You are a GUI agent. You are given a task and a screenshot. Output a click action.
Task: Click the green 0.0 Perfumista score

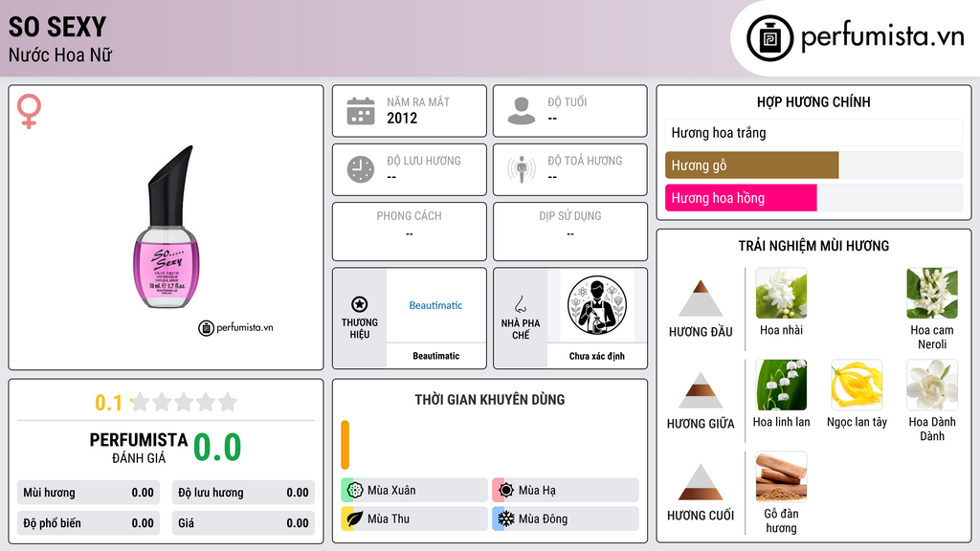pyautogui.click(x=217, y=447)
